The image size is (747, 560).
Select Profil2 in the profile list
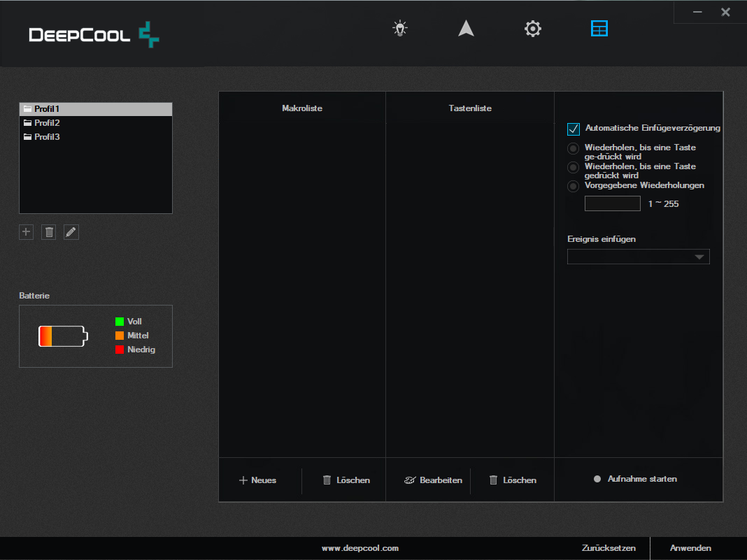point(48,123)
